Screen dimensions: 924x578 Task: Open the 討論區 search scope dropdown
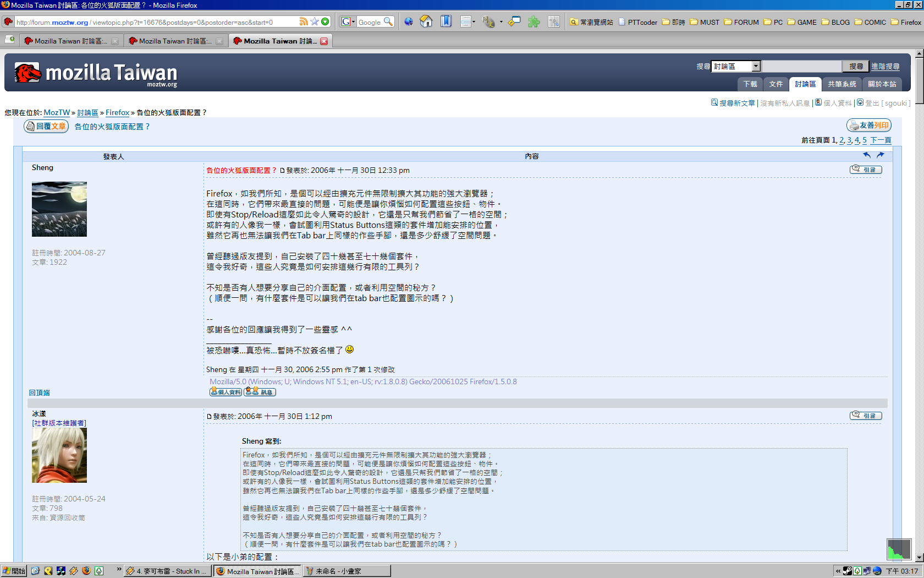pos(736,66)
